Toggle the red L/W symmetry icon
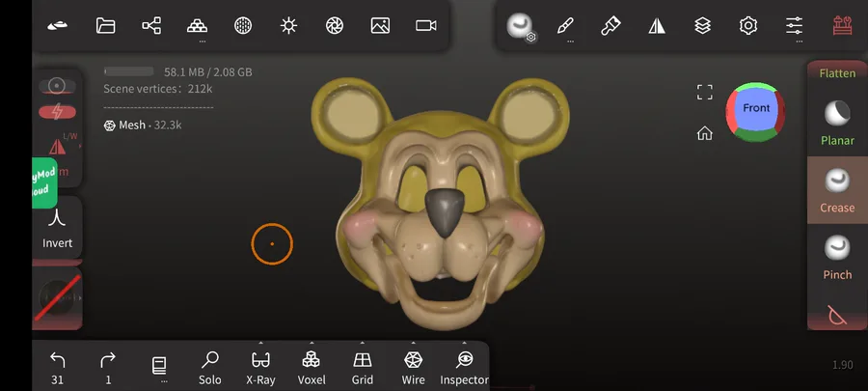This screenshot has height=391, width=868. pyautogui.click(x=57, y=146)
